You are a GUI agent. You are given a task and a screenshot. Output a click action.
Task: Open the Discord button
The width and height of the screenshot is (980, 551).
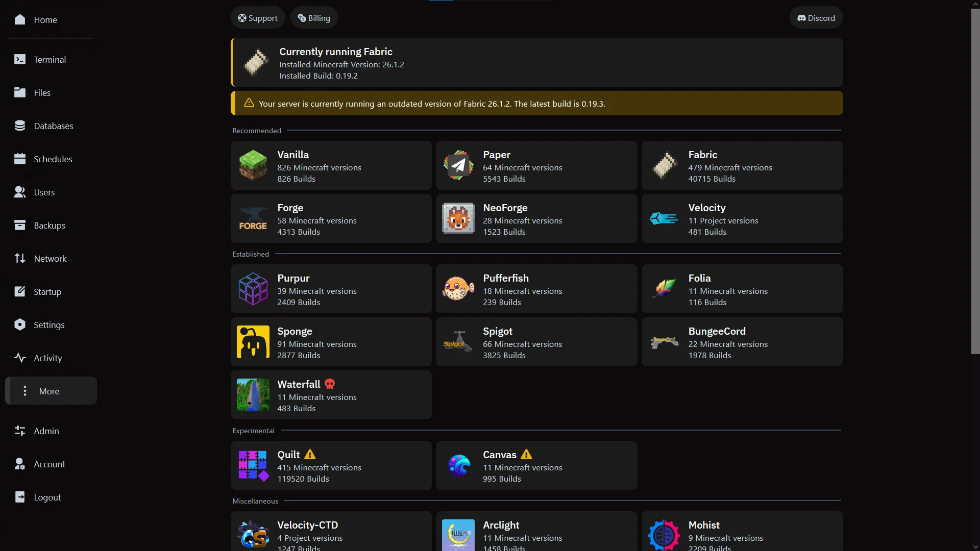816,18
